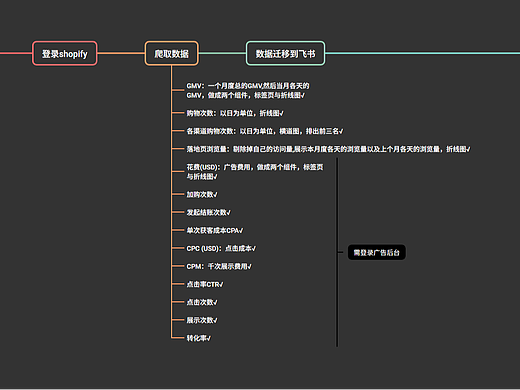Select the 购物次数 以日为单位 item
Viewport: 520px width, 390px height.
point(235,113)
